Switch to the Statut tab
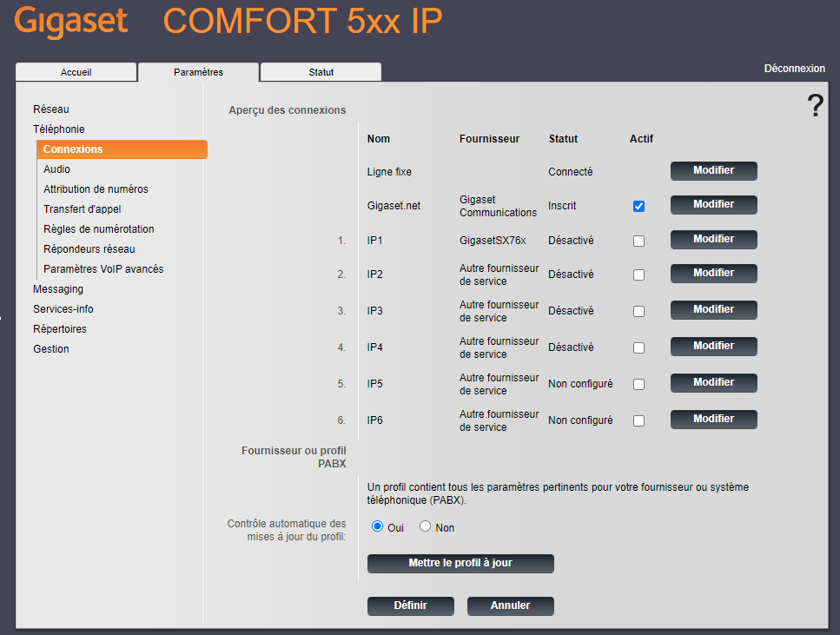Viewport: 840px width, 635px height. (x=321, y=72)
